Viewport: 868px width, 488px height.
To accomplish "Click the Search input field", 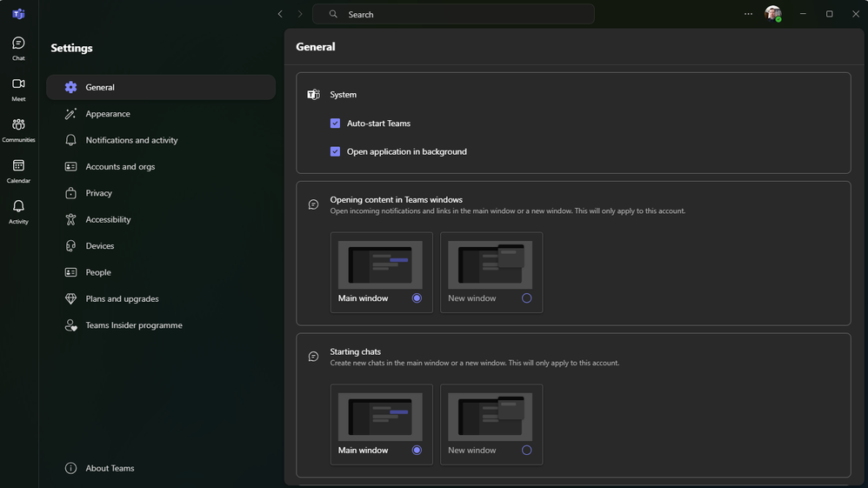I will (x=453, y=15).
